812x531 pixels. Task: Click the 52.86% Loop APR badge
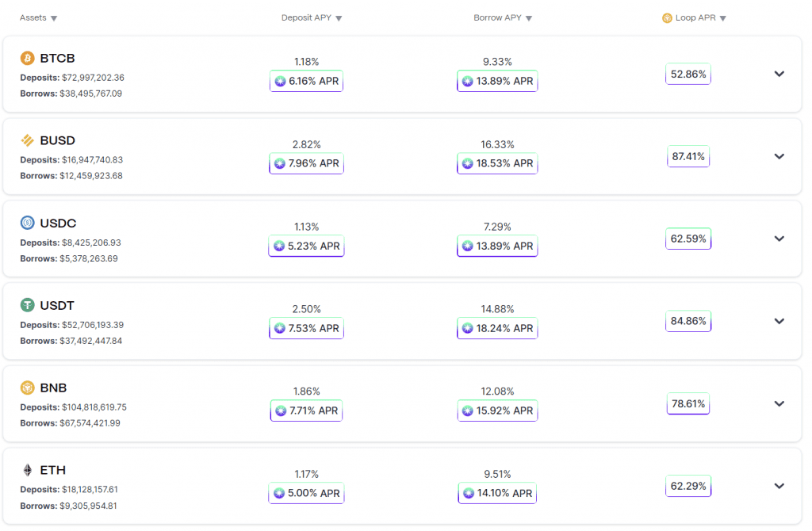688,74
